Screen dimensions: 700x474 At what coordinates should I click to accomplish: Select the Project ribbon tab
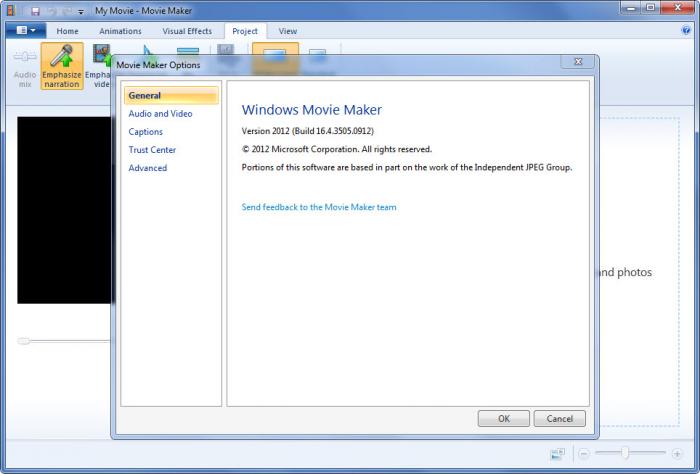click(245, 31)
